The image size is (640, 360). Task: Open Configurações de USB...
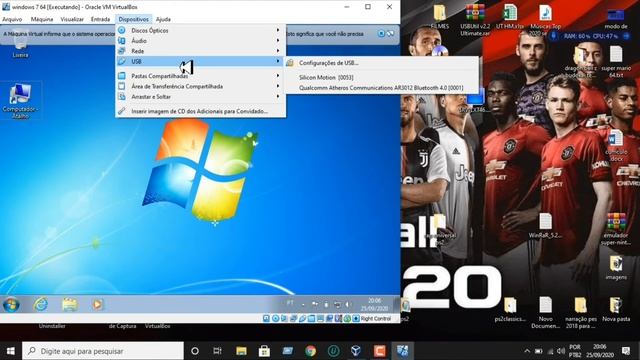click(381, 63)
